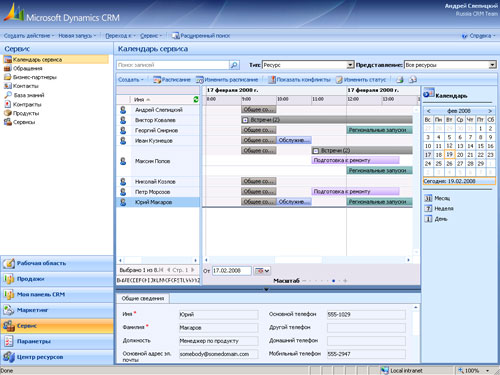Open the Расписание (Schedule) toolbar button
The height and width of the screenshot is (375, 500).
(172, 80)
